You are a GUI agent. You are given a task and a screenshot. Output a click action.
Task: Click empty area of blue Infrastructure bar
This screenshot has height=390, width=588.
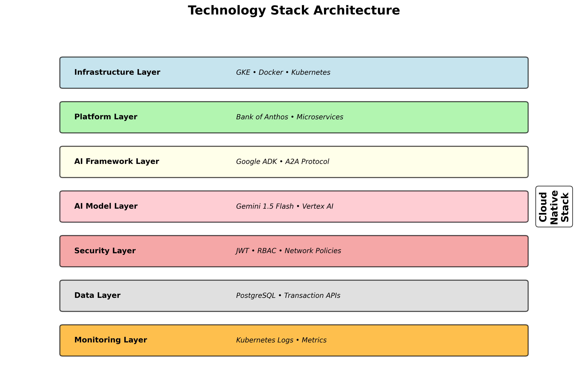pos(436,73)
